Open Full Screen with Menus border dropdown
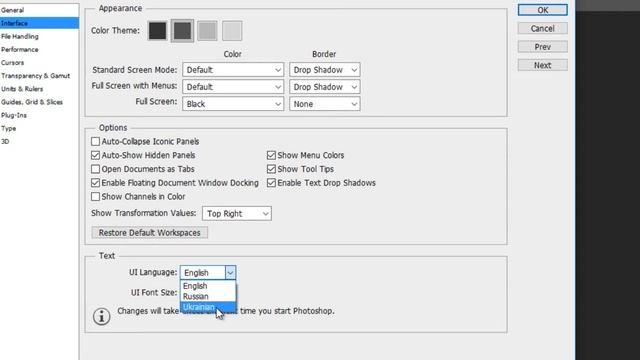This screenshot has width=640, height=360. pyautogui.click(x=324, y=87)
